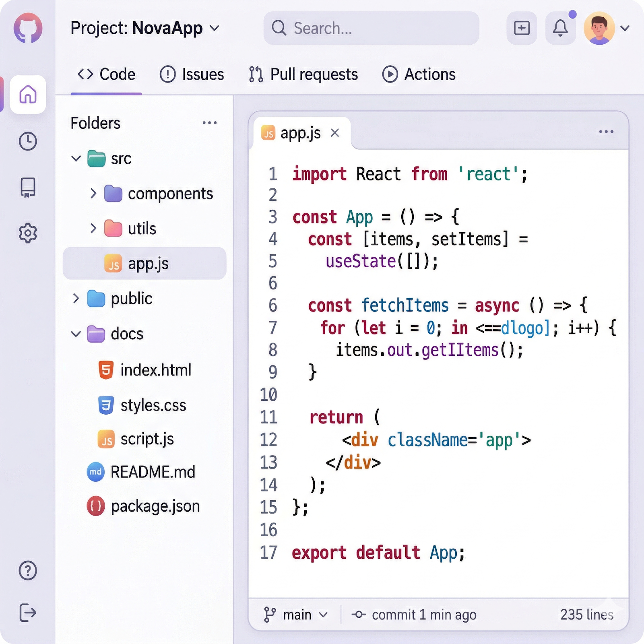
Task: Click the Folders panel heading
Action: pos(95,123)
